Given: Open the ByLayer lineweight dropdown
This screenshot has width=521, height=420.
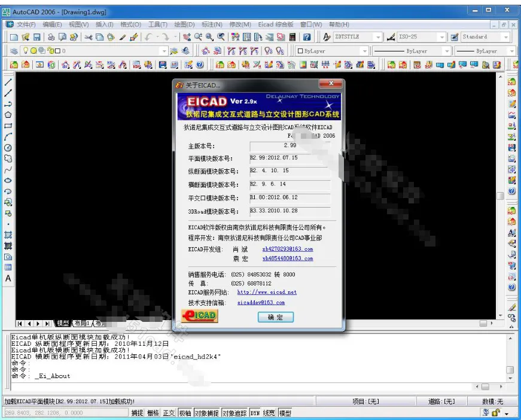Looking at the screenshot, I should click(x=511, y=51).
